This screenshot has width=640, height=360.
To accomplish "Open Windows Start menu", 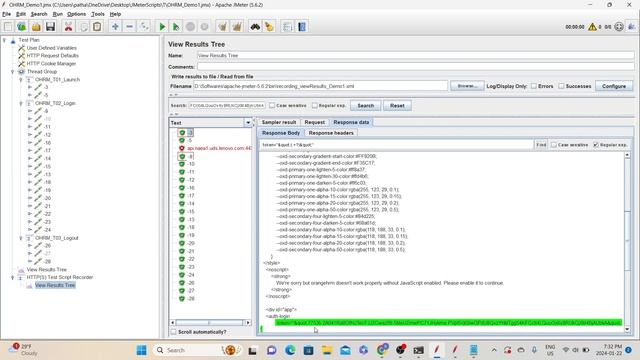I will pos(142,350).
